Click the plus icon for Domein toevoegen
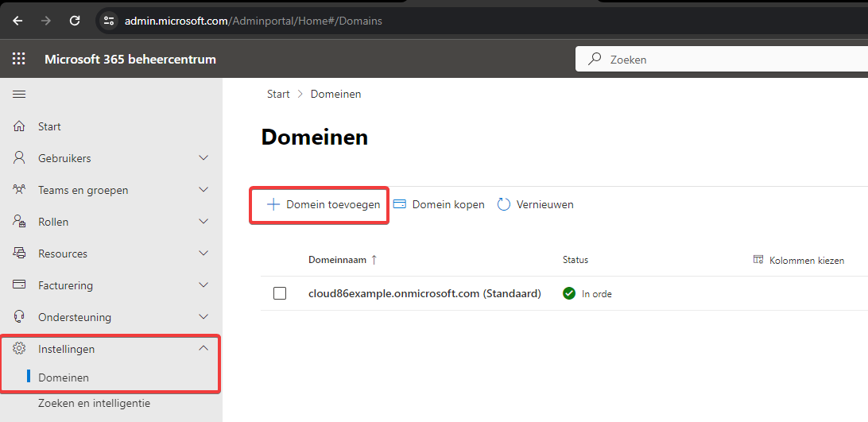This screenshot has width=868, height=422. click(273, 204)
